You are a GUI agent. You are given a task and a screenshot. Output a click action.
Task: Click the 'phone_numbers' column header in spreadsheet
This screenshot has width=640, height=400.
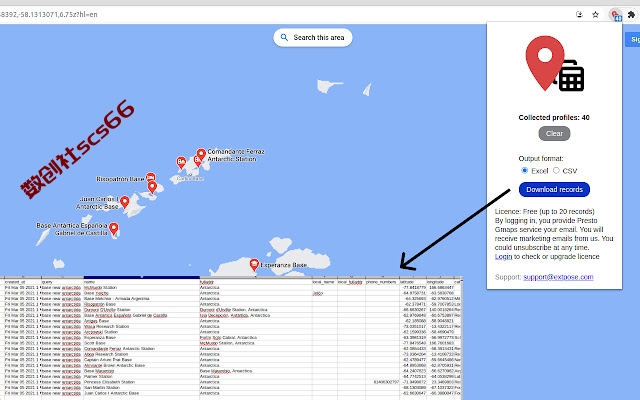(x=382, y=282)
